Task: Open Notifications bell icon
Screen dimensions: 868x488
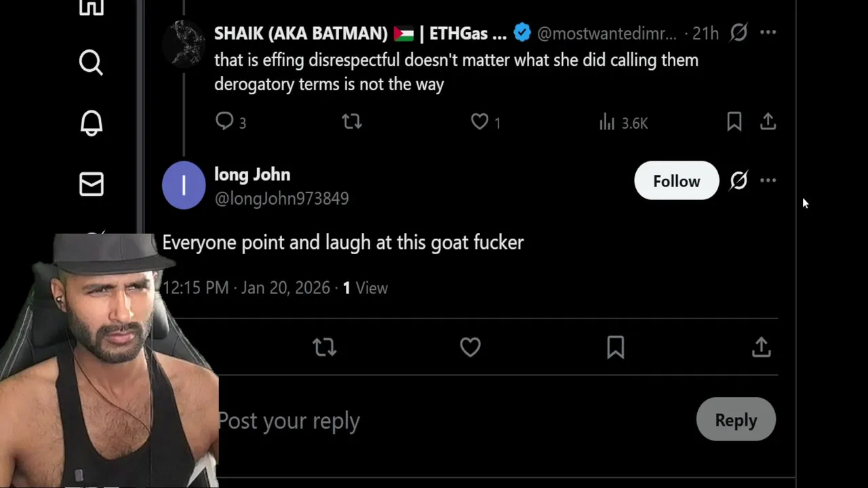Action: (91, 123)
